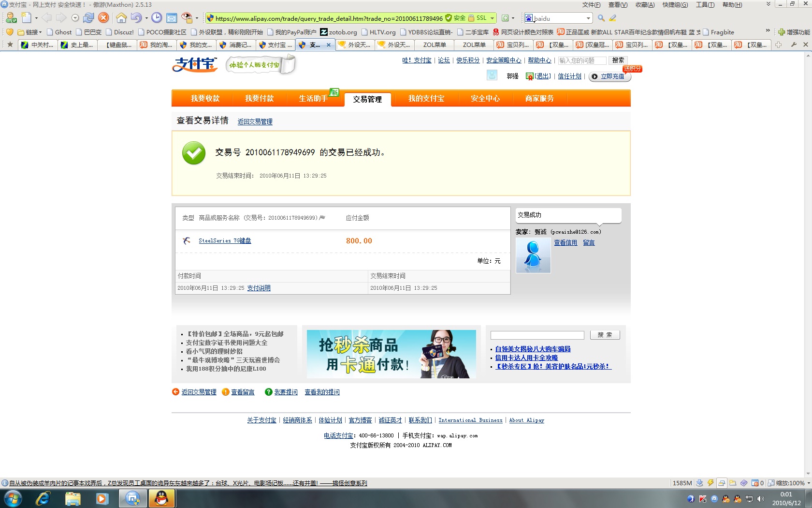This screenshot has height=508, width=812.
Task: Click the 支付说明 link
Action: pyautogui.click(x=259, y=288)
